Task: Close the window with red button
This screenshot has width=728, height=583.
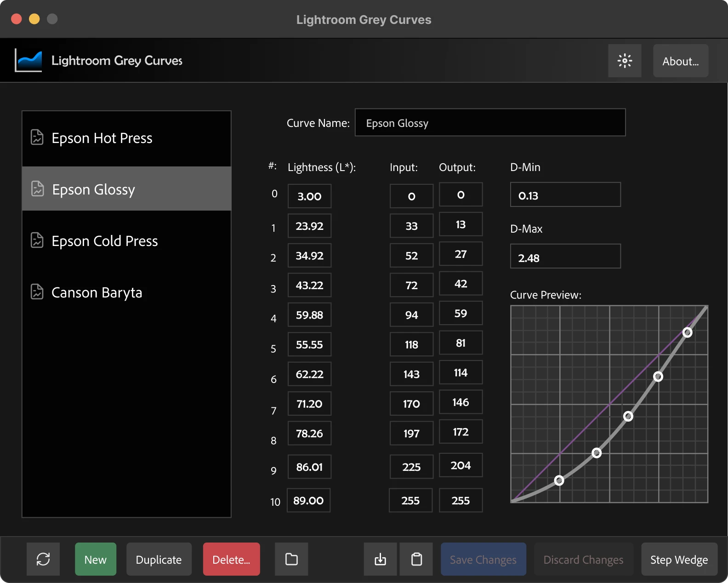Action: [17, 19]
